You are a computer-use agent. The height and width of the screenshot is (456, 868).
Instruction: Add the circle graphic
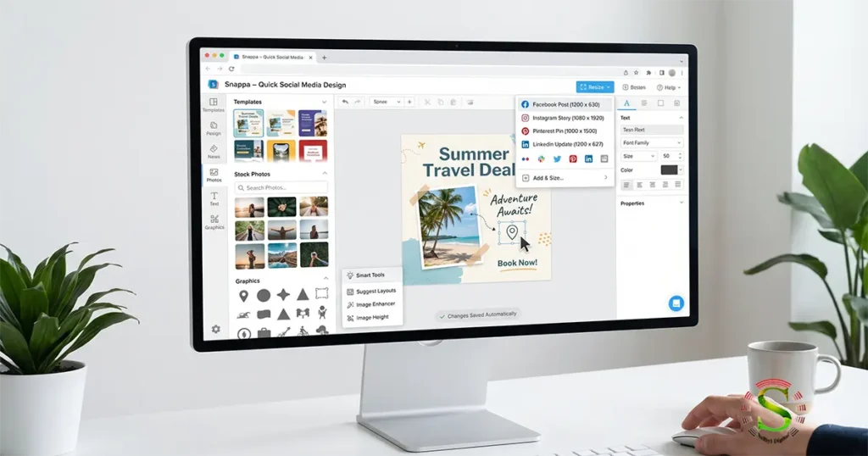[x=264, y=296]
